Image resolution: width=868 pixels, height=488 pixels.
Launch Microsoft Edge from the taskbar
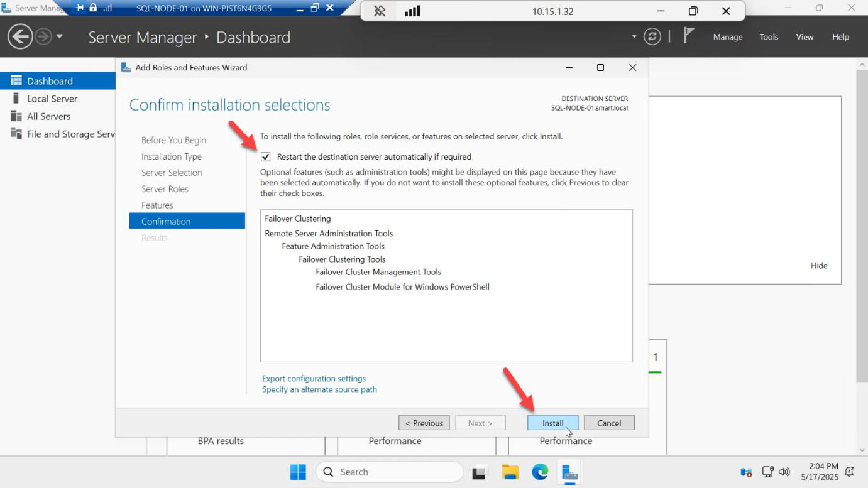tap(540, 472)
